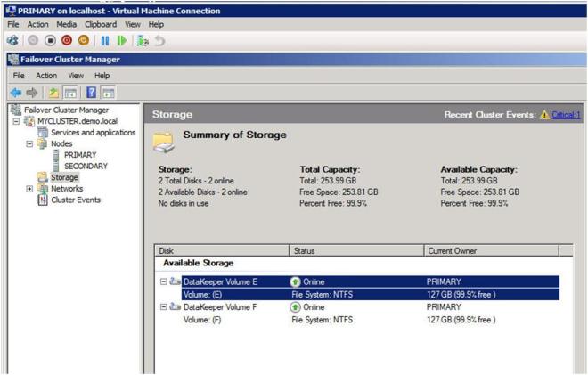Select the SECONDARY node in the tree
Image resolution: width=588 pixels, height=375 pixels.
[86, 166]
